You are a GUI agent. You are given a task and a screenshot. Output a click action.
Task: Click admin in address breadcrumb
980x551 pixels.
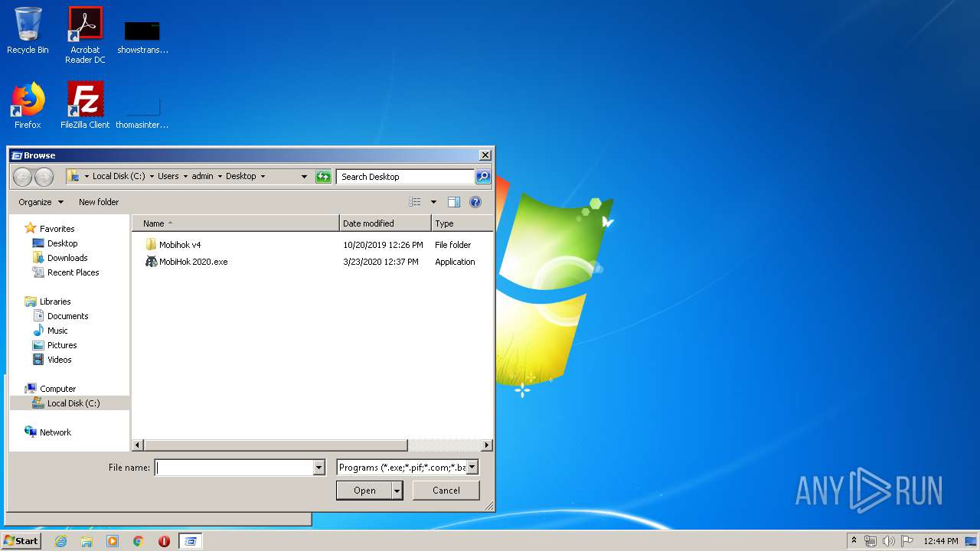click(x=202, y=176)
